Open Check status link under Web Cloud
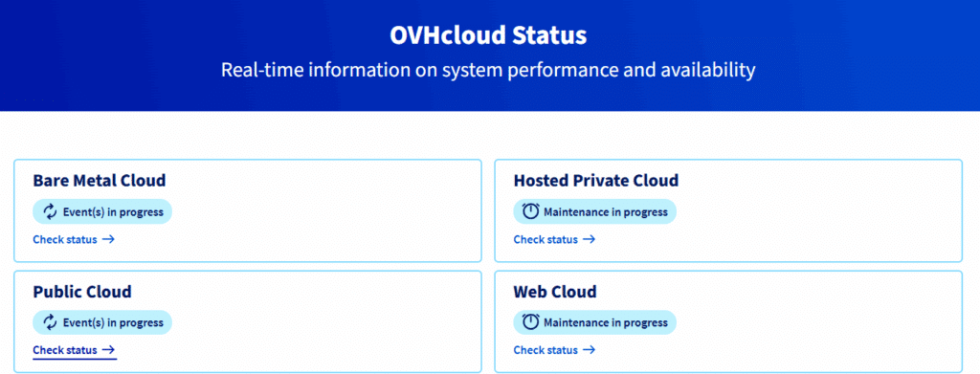Screen dimensions: 980x374 coord(554,350)
